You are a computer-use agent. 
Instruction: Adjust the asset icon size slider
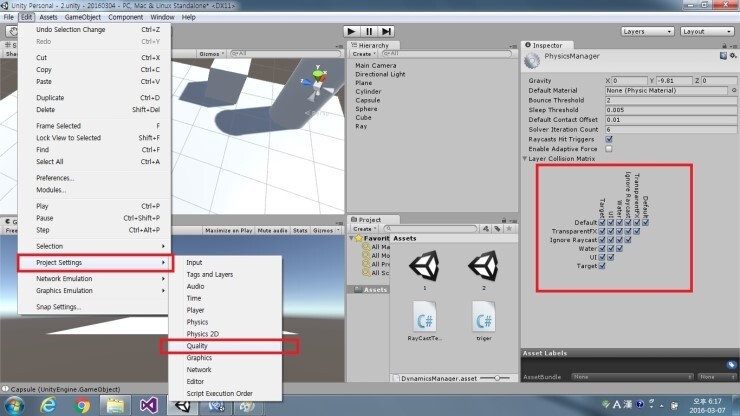point(496,378)
